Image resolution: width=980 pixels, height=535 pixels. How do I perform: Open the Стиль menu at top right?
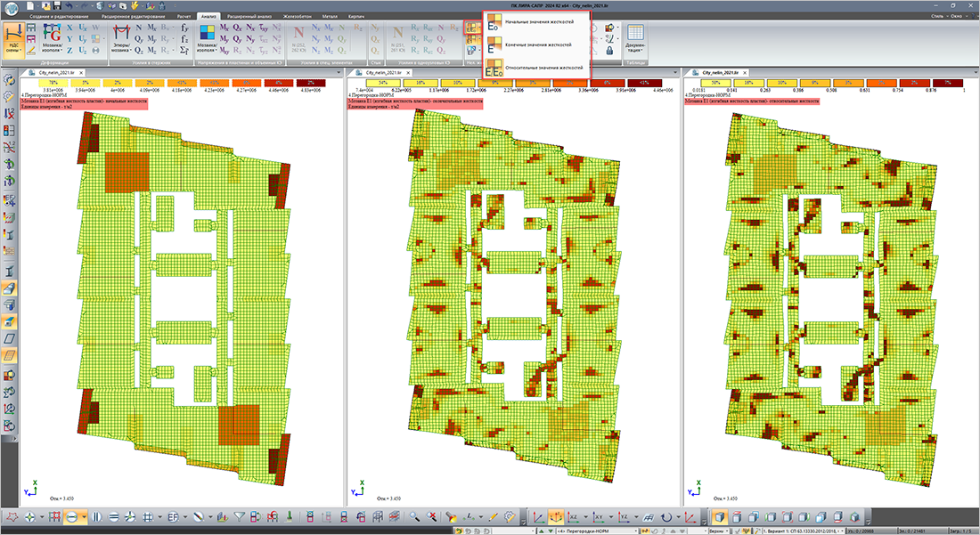(x=937, y=16)
